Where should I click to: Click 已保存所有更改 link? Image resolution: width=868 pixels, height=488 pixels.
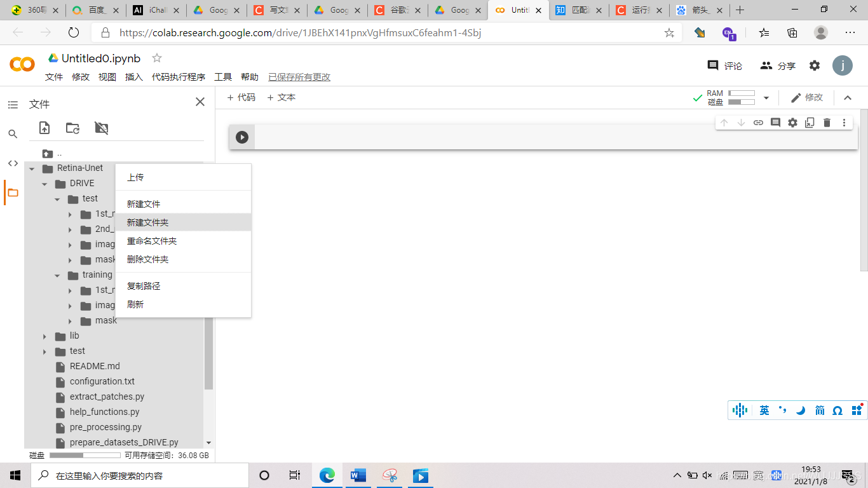(299, 77)
